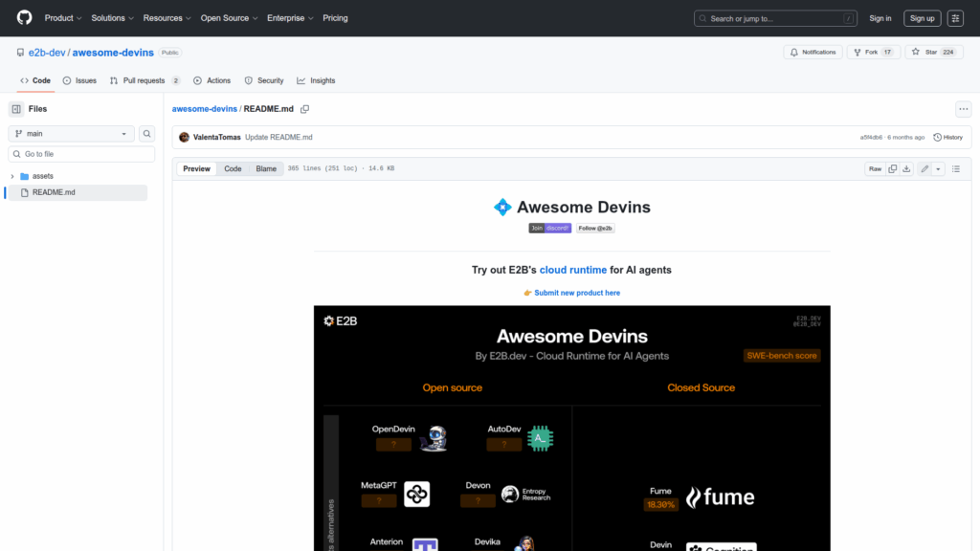Click Submit new product here link
This screenshot has width=980, height=551.
577,293
